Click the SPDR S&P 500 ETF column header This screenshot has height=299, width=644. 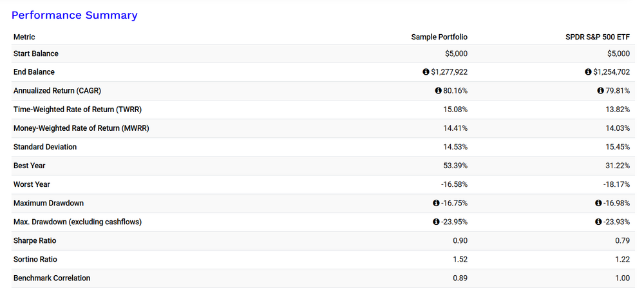[x=597, y=37]
